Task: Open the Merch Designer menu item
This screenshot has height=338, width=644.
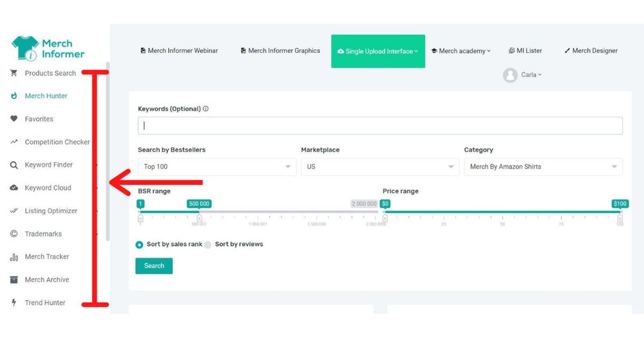Action: [x=591, y=50]
